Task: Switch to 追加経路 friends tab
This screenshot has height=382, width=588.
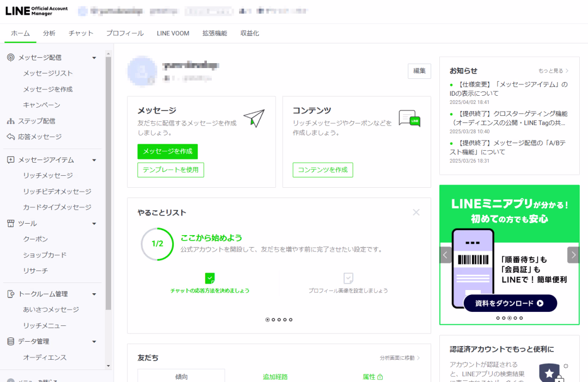Action: [275, 377]
